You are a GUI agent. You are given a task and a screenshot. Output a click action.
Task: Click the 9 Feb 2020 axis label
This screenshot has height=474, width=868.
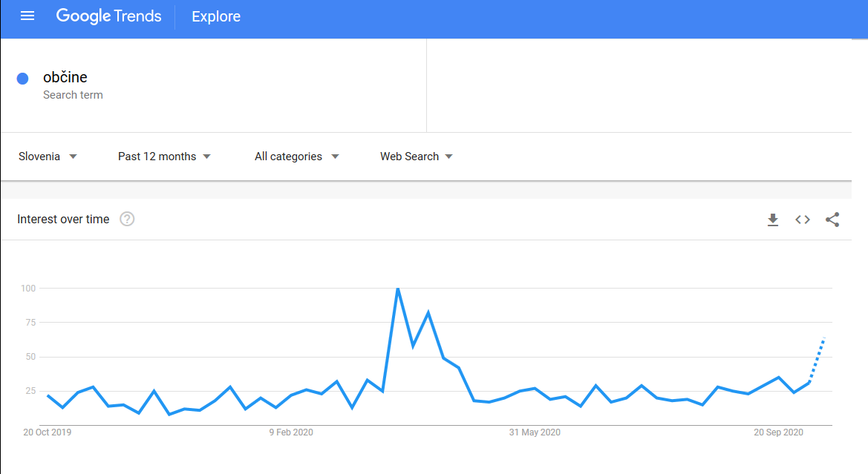point(291,432)
